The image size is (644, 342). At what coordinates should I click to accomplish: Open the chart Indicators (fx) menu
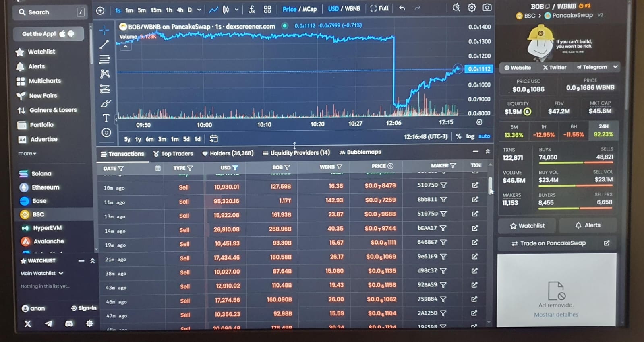(252, 9)
